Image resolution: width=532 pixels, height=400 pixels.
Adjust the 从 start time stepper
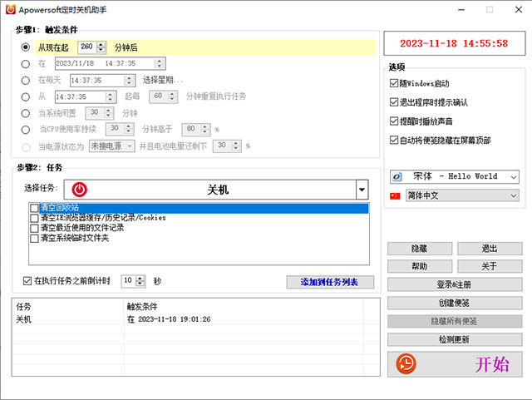point(110,97)
